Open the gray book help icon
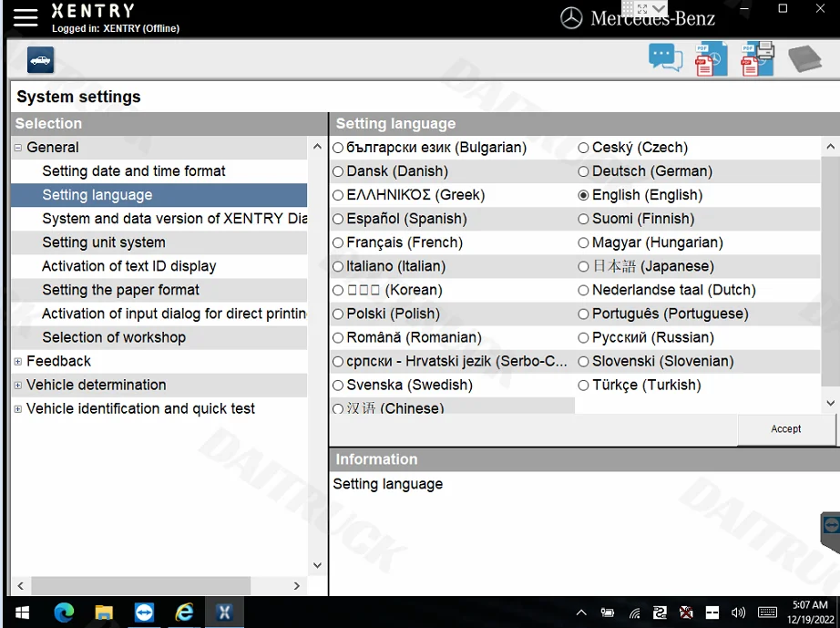The height and width of the screenshot is (628, 840). point(804,58)
